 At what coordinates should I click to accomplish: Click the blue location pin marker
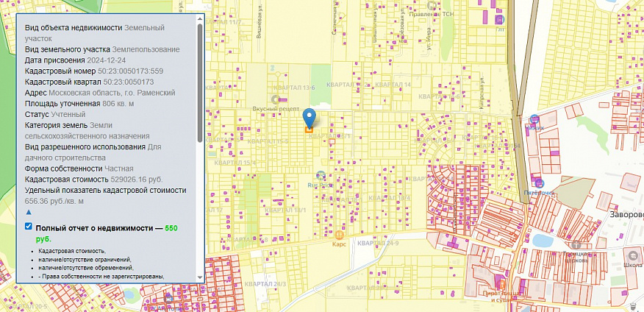click(310, 118)
